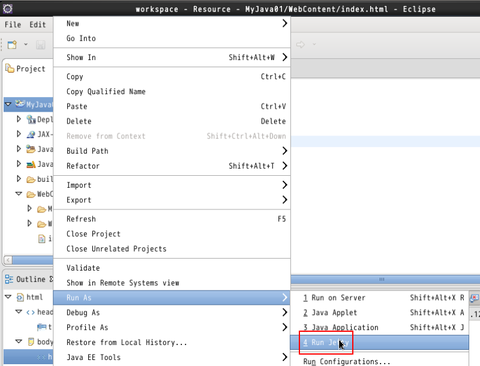
Task: Expand the JAX-WS node
Action: pyautogui.click(x=19, y=134)
